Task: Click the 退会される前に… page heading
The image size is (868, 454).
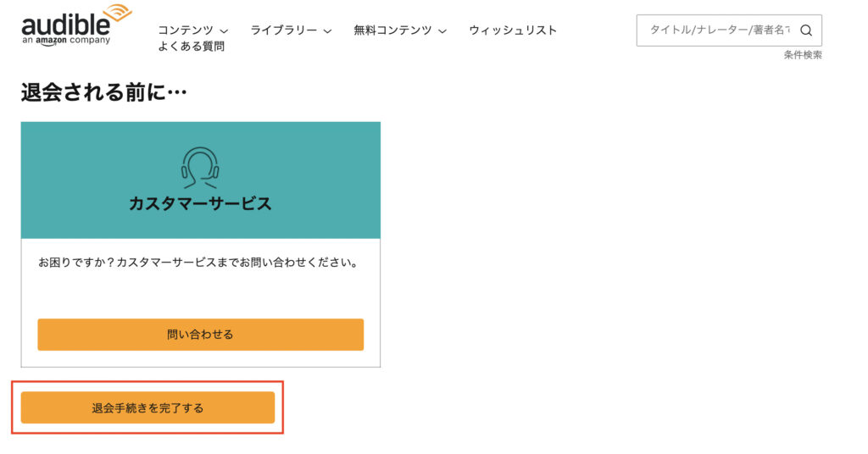Action: tap(104, 92)
